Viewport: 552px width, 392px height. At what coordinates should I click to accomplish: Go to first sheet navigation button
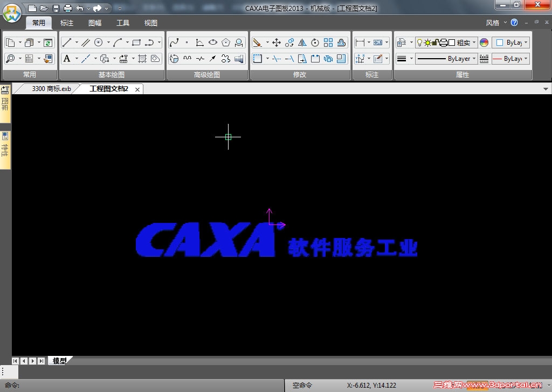click(15, 361)
